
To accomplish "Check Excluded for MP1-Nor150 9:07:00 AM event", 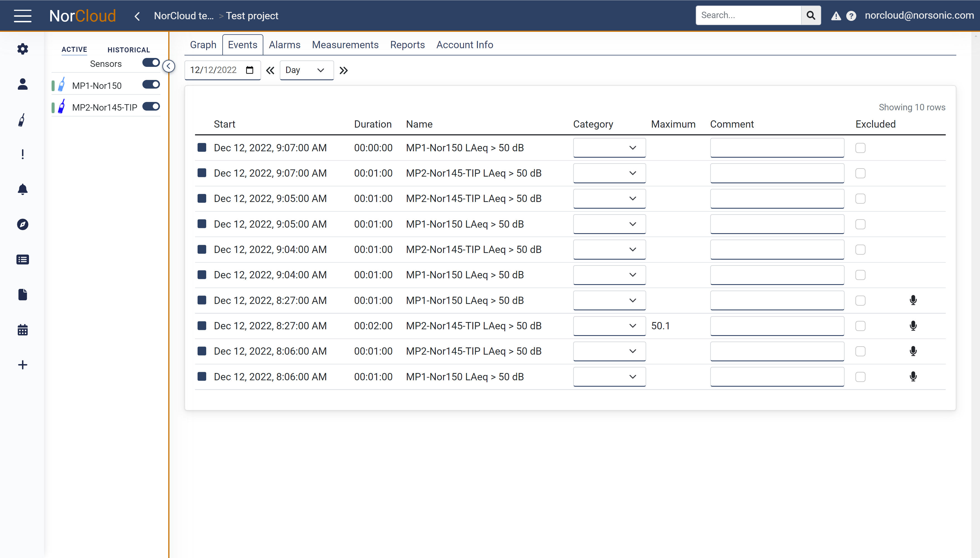I will coord(860,148).
